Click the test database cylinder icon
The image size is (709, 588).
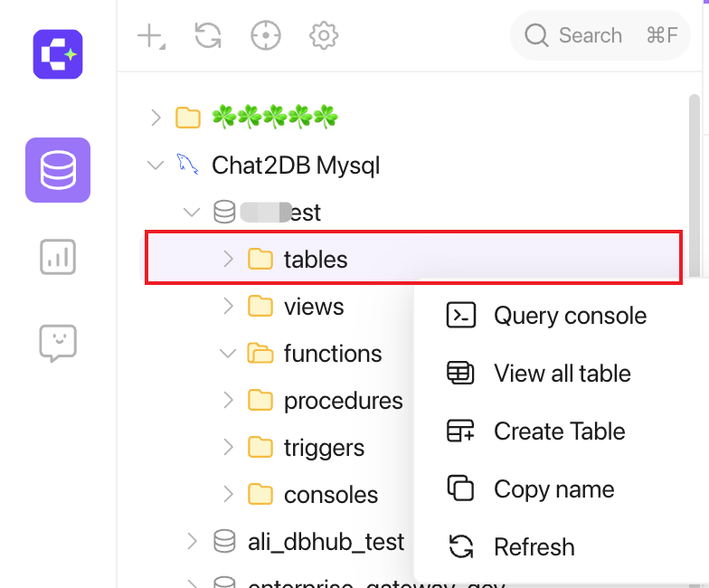[x=224, y=212]
